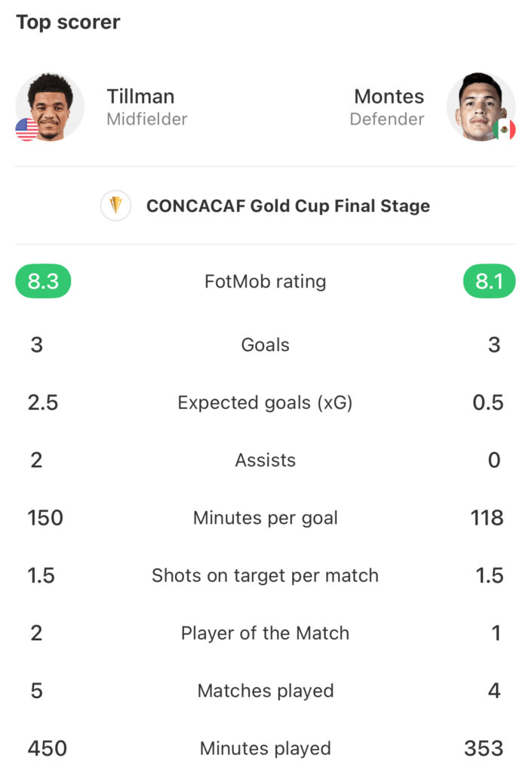The image size is (532, 773).
Task: Tap the USA flag badge
Action: [x=27, y=130]
